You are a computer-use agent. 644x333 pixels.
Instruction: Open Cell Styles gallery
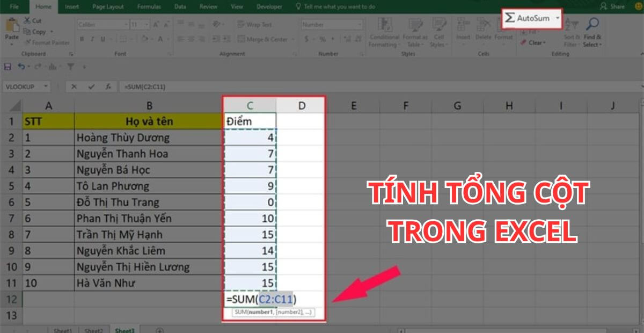coord(439,32)
